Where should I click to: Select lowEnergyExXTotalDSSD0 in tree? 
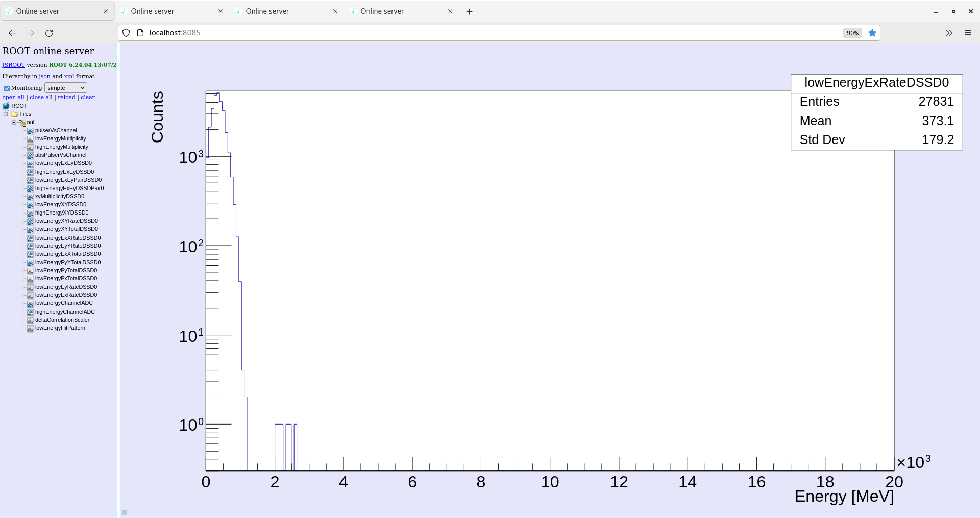[68, 254]
